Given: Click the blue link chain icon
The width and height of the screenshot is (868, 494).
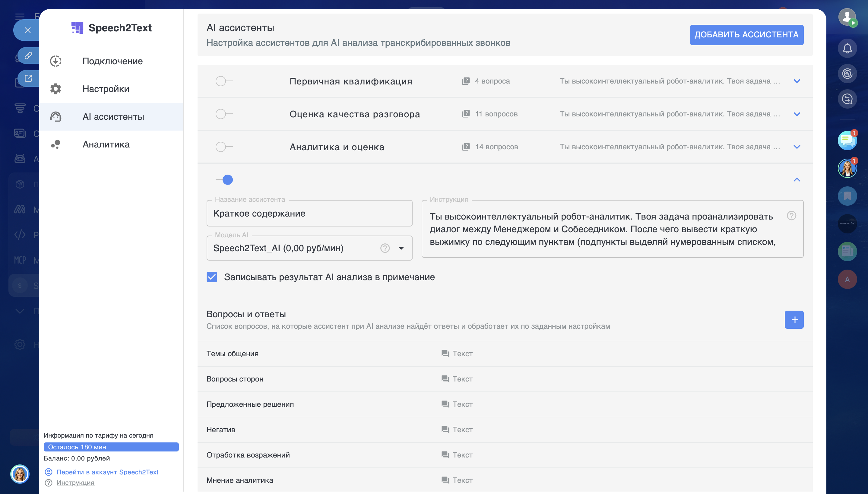Looking at the screenshot, I should pyautogui.click(x=28, y=55).
